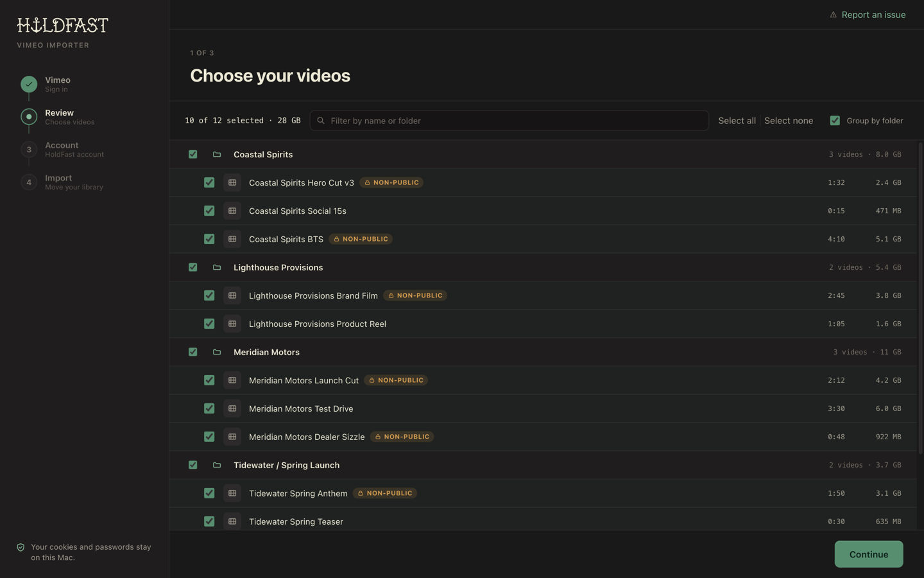Image resolution: width=924 pixels, height=578 pixels.
Task: Uncheck Coastal Spirits Social 15s checkbox
Action: 209,211
